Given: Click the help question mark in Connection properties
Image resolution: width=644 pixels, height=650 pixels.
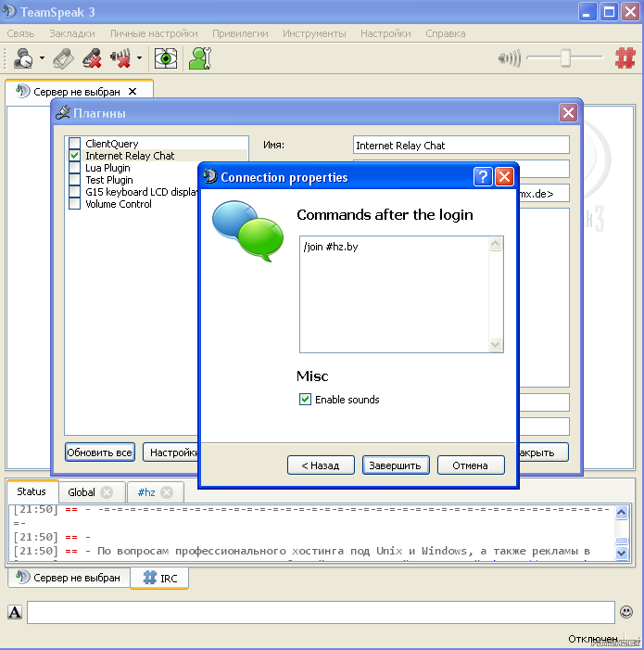Looking at the screenshot, I should pos(483,177).
